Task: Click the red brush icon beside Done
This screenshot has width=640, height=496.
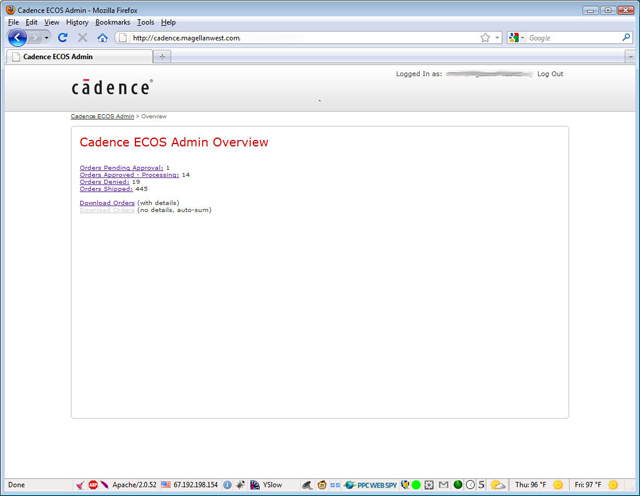Action: (80, 485)
